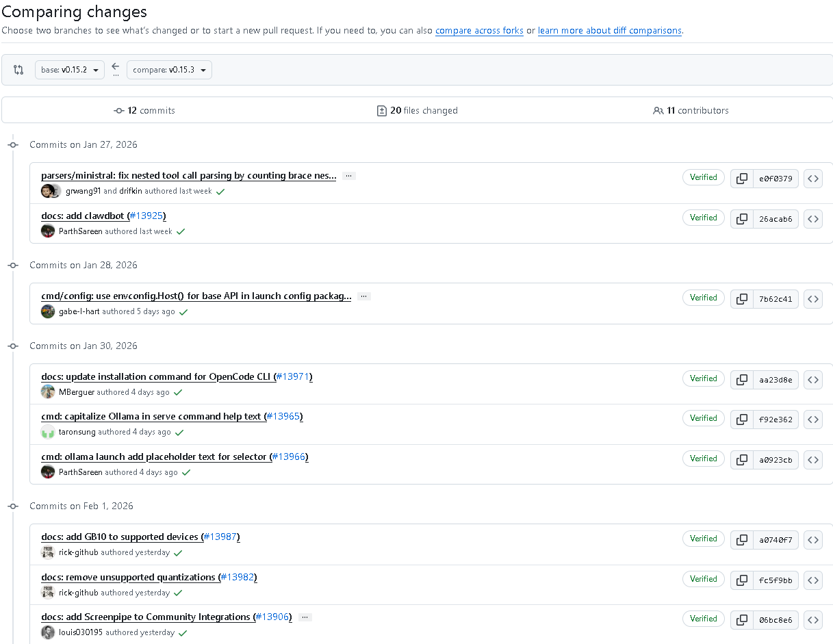Viewport: 833px width, 644px height.
Task: Click Verified badge for commit f92e362
Action: [x=703, y=418]
